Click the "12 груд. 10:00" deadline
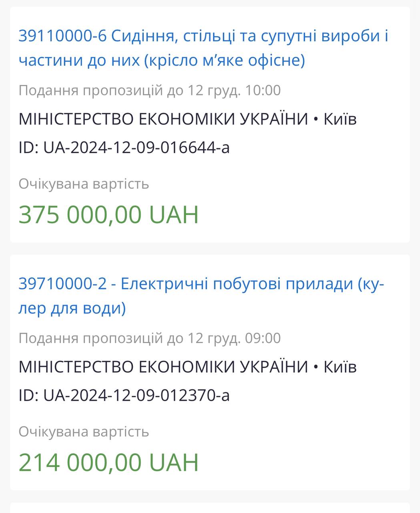The height and width of the screenshot is (513, 420). tap(234, 90)
